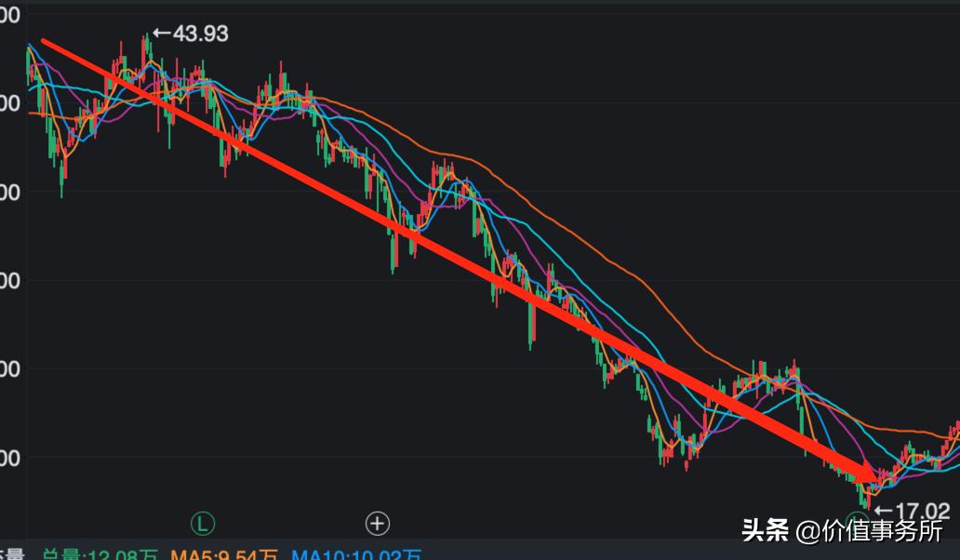Click the arrow beside the 43.93 high label
The height and width of the screenshot is (560, 960).
(162, 33)
